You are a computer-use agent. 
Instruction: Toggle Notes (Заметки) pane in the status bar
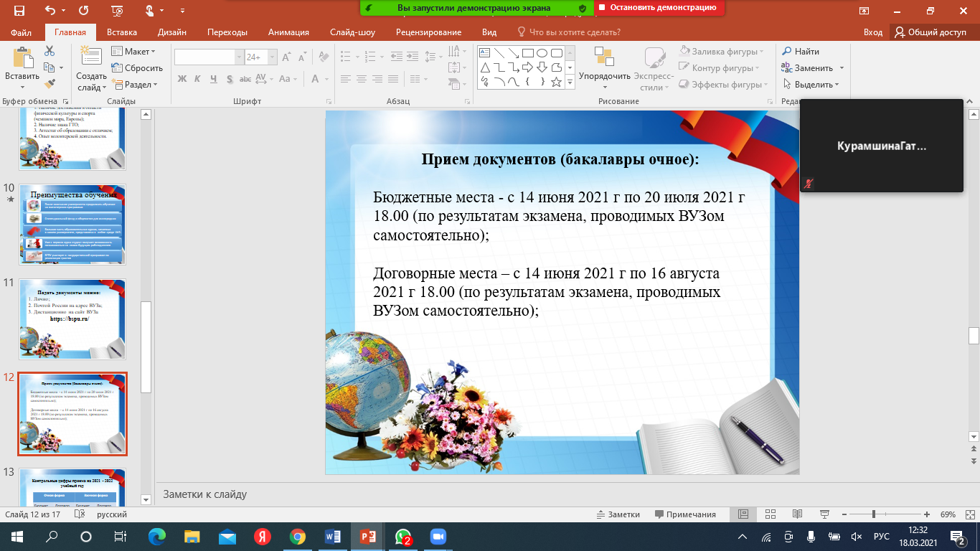point(618,514)
